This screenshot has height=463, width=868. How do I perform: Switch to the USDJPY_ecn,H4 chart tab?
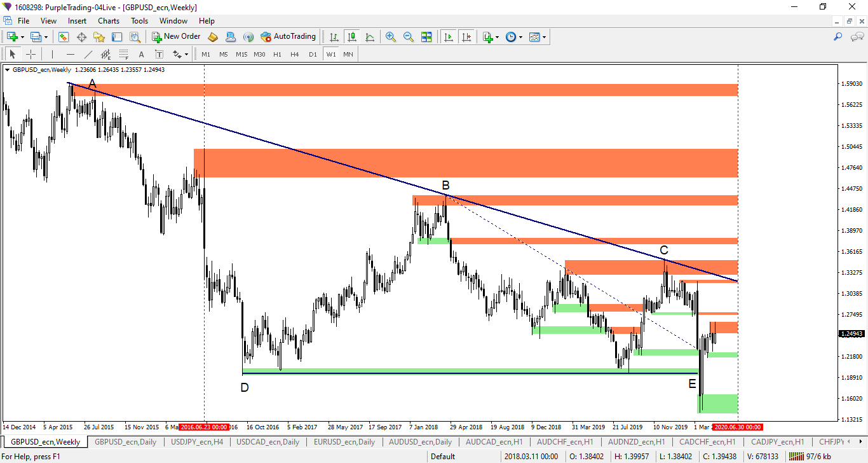pos(196,442)
